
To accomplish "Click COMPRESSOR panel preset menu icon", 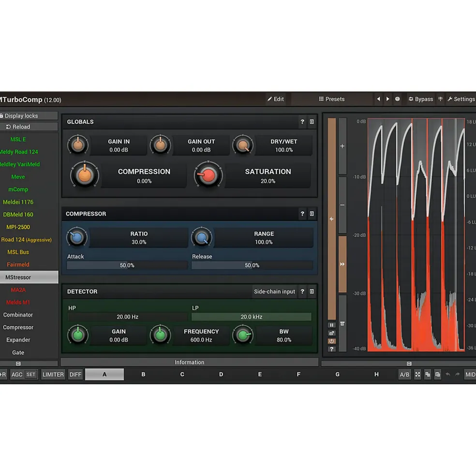I will point(312,214).
